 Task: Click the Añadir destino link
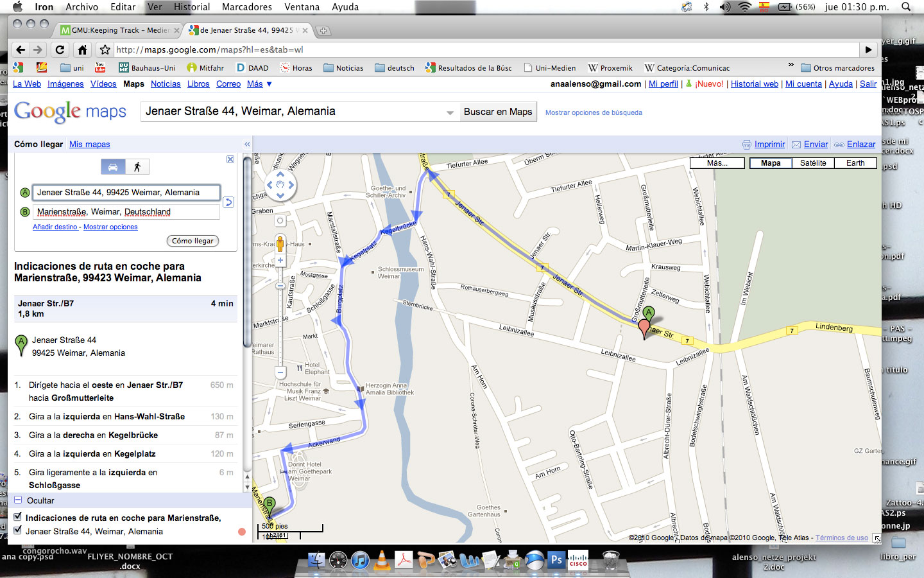(55, 227)
